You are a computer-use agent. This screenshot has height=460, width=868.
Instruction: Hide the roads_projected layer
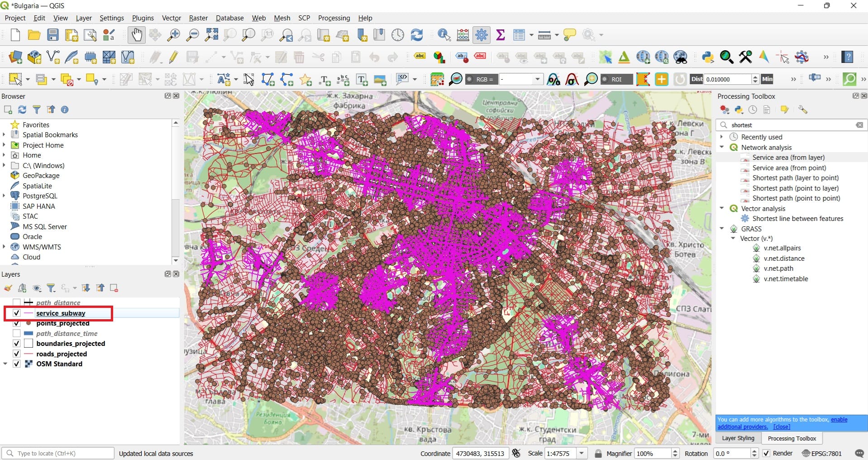coord(17,354)
